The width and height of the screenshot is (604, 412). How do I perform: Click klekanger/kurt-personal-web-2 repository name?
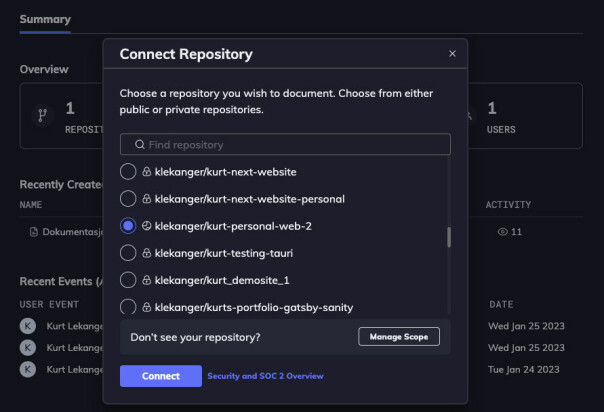click(x=233, y=226)
